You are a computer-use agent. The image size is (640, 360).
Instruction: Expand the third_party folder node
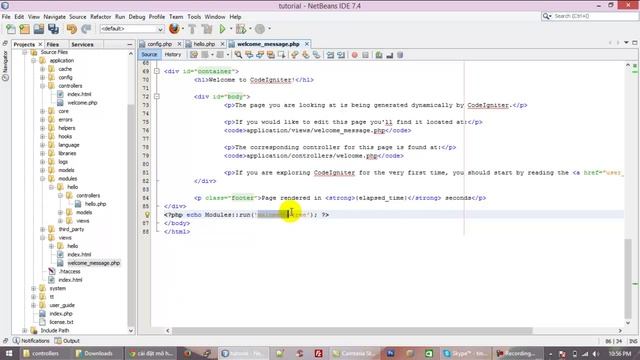(x=42, y=229)
